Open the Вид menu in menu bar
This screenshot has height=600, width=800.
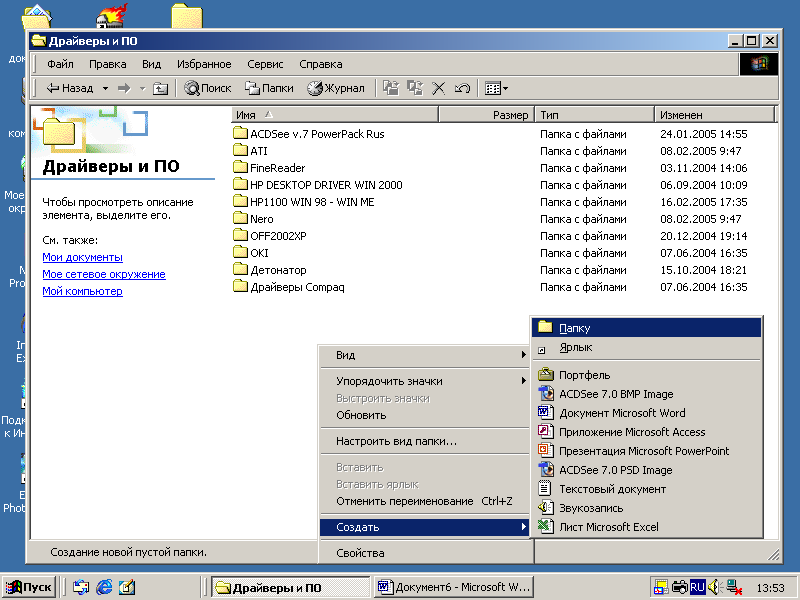(x=151, y=64)
